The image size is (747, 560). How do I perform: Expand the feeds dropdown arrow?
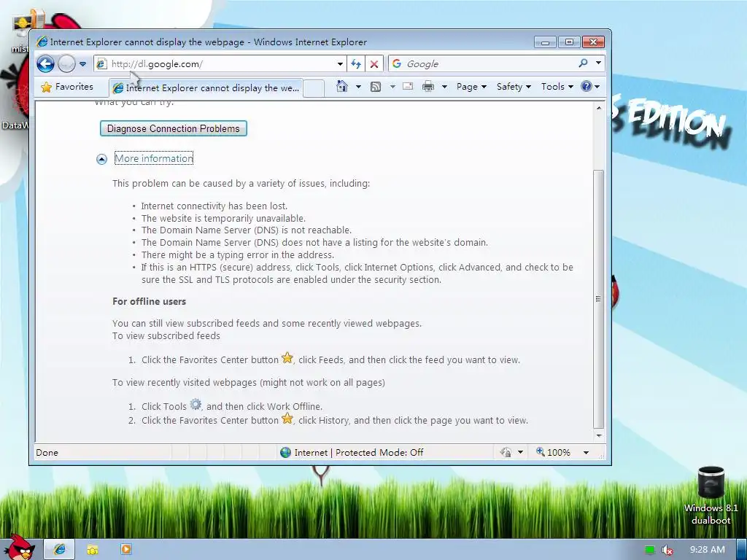(392, 87)
